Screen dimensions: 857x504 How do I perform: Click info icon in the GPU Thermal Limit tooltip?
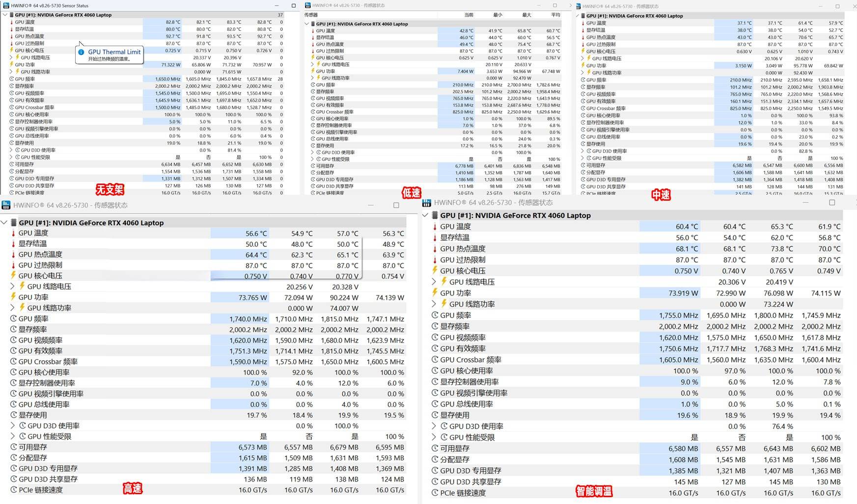point(82,52)
